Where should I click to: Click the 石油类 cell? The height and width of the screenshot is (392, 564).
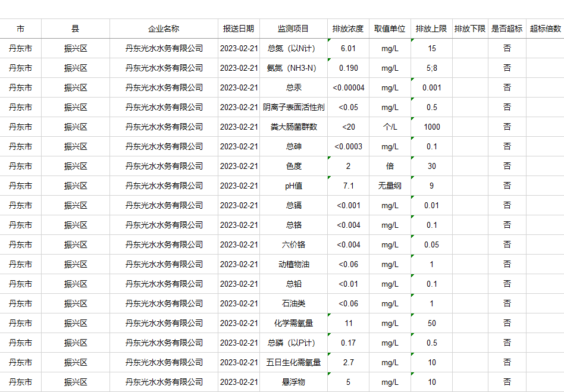[x=293, y=303]
